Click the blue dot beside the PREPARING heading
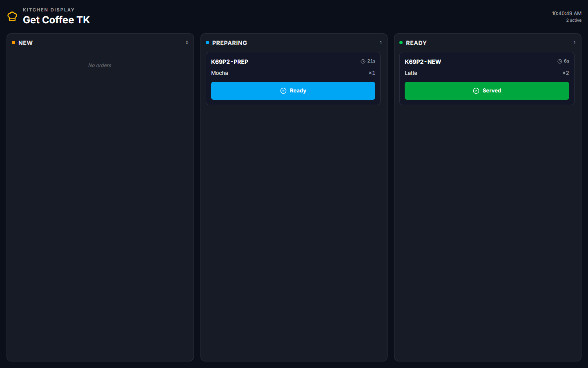588x368 pixels. 207,43
